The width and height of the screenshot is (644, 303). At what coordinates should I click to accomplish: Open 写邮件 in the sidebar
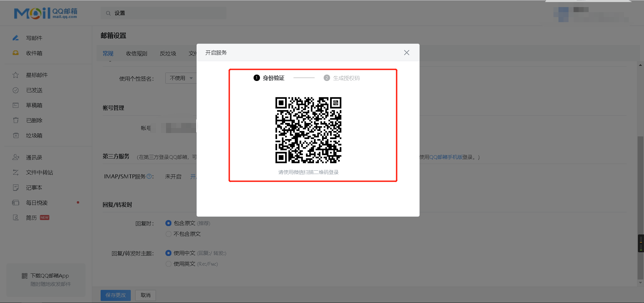[x=34, y=38]
